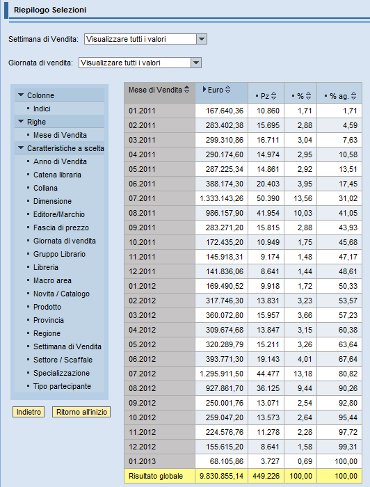Select the Regione characteristic
The height and width of the screenshot is (487, 370).
[47, 333]
